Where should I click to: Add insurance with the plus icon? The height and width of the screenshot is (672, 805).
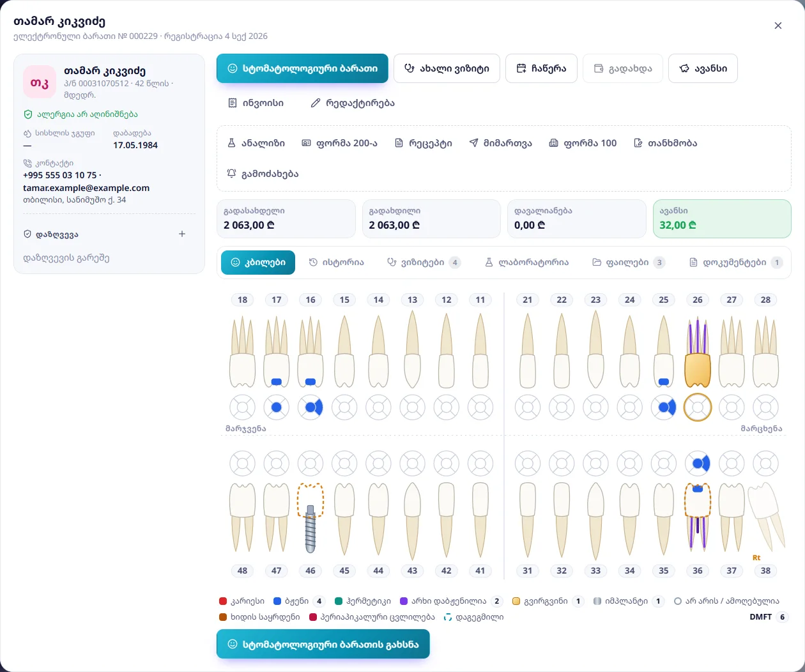pyautogui.click(x=182, y=234)
